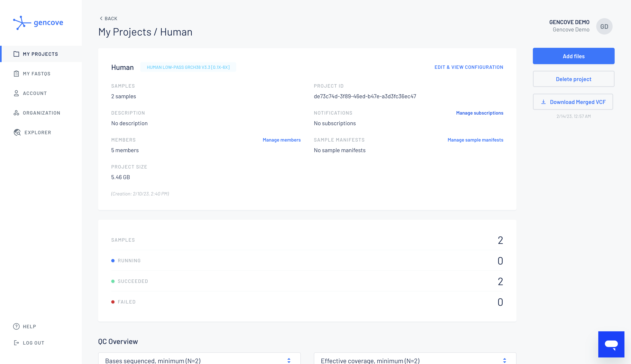Click the My FASTQs clipboard icon

[x=16, y=74]
